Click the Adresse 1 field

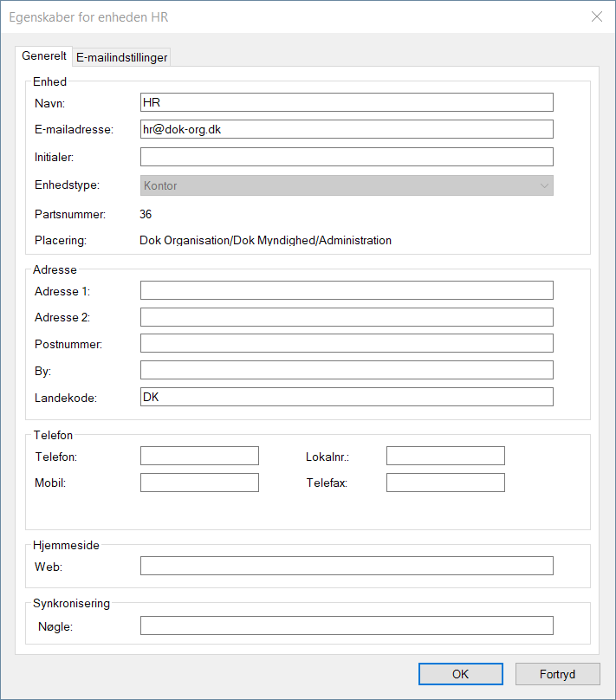346,290
